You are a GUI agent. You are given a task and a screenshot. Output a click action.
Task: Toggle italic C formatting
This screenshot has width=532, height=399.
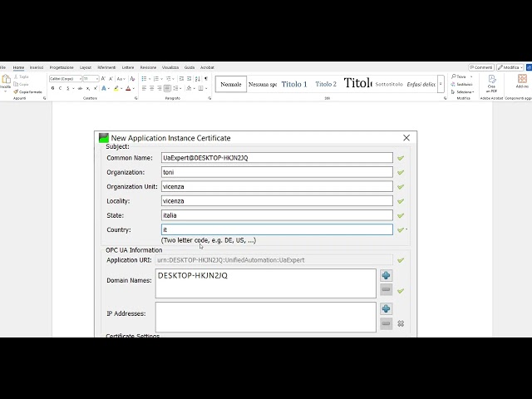click(60, 88)
